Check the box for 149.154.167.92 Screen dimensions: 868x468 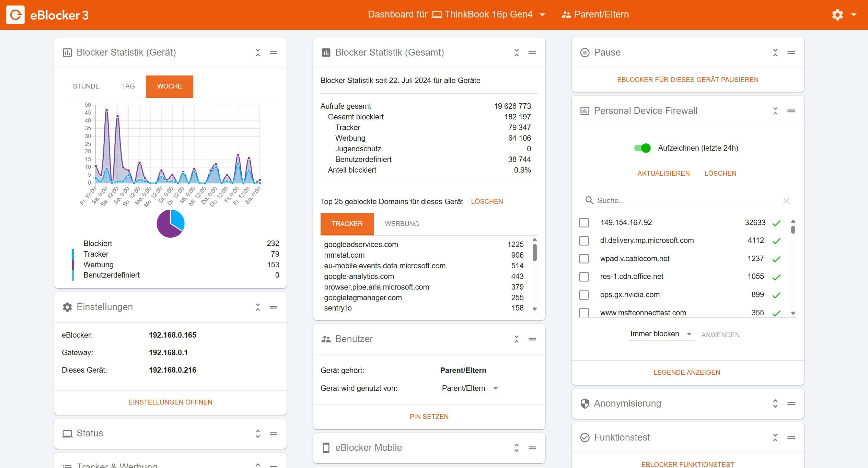point(584,223)
